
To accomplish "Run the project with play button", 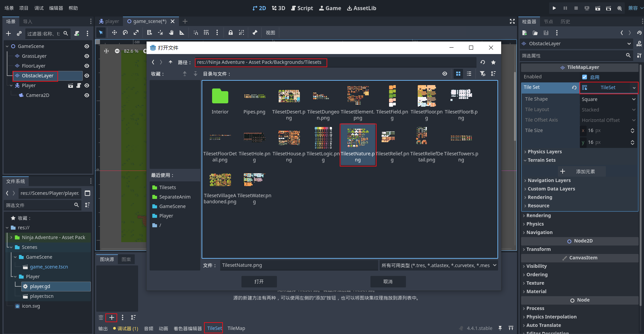I will [554, 8].
